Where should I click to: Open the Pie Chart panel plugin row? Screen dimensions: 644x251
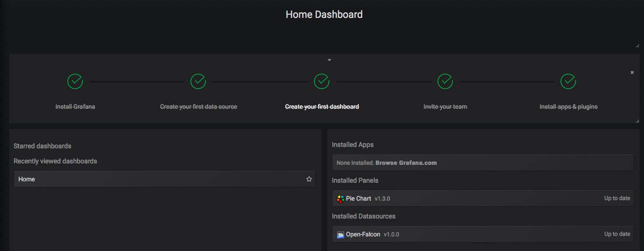pyautogui.click(x=483, y=199)
